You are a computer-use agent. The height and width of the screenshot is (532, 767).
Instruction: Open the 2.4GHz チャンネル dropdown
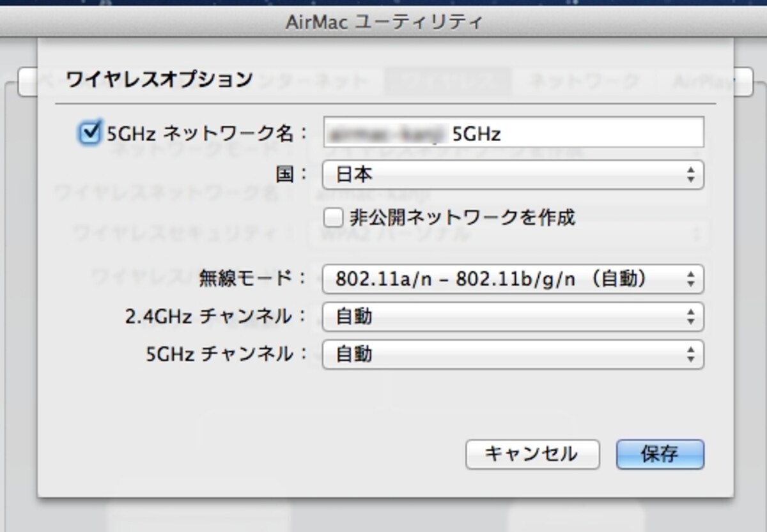(513, 317)
